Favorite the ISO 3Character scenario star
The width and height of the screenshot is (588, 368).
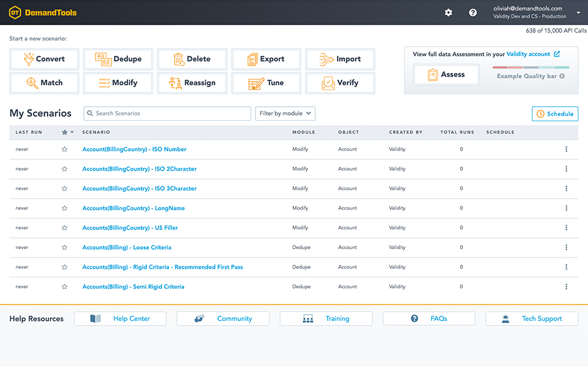[64, 188]
